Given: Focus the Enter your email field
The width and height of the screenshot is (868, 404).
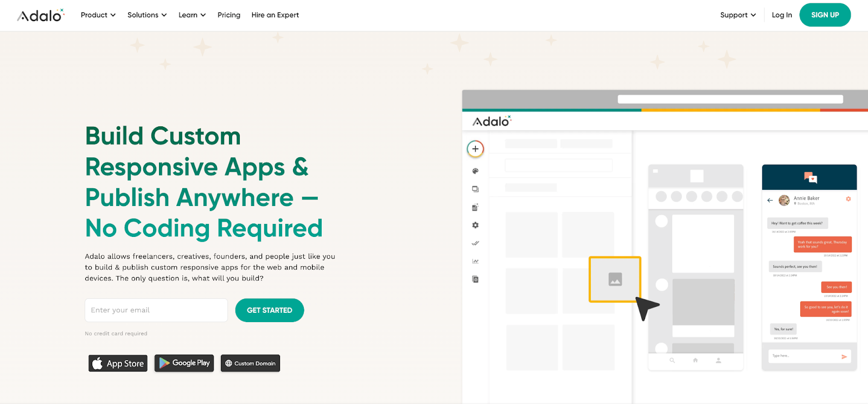Looking at the screenshot, I should point(156,310).
